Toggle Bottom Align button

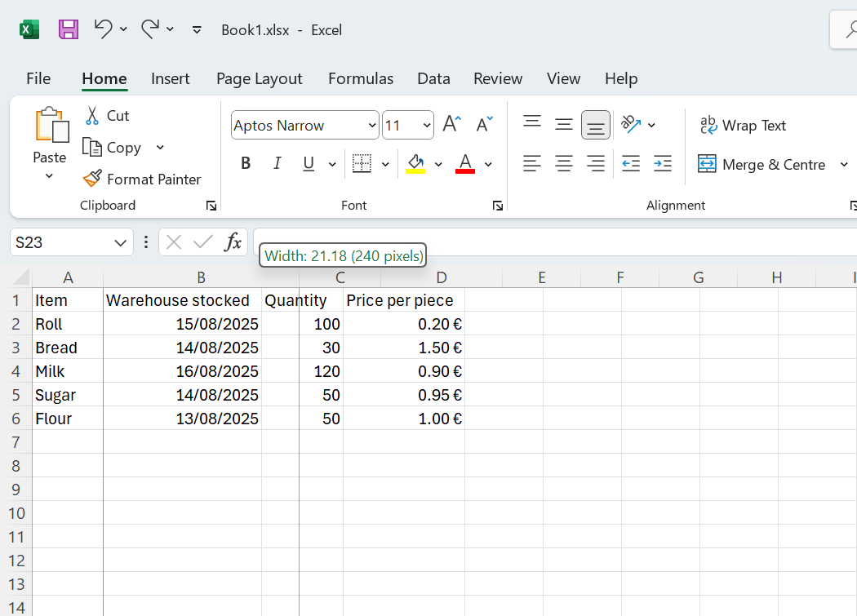(x=596, y=125)
